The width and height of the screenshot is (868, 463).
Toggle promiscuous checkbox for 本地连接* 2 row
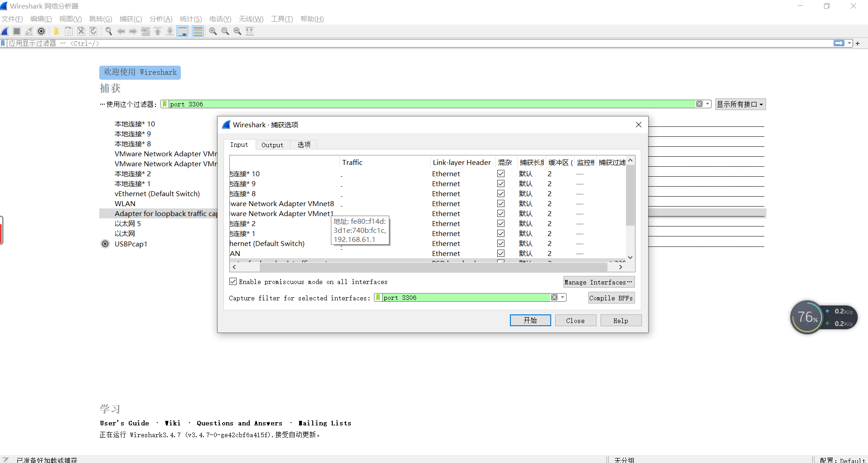501,223
